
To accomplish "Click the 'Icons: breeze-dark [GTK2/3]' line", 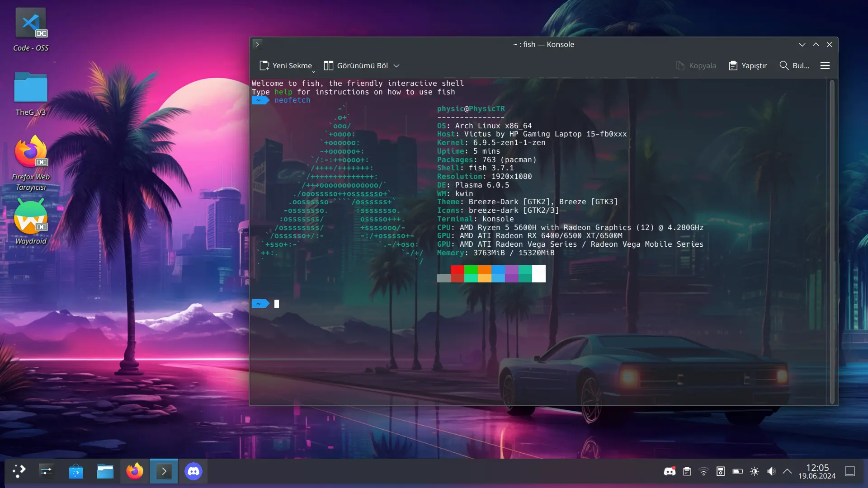I will pos(498,210).
